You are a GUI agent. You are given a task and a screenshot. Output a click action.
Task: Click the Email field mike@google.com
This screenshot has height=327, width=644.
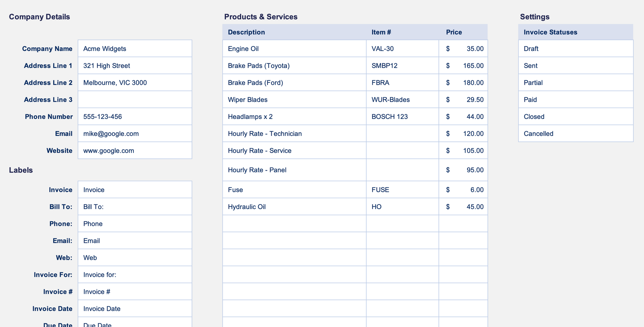[x=135, y=134]
